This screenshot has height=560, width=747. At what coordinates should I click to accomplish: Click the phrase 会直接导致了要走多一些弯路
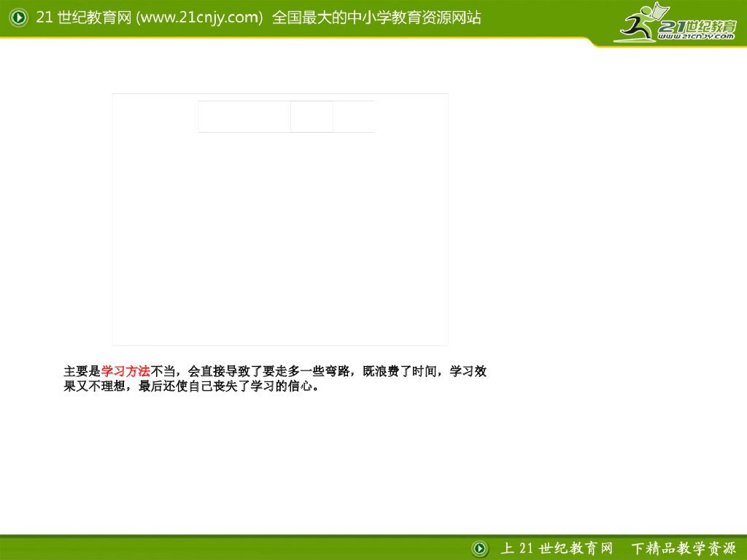tap(268, 371)
